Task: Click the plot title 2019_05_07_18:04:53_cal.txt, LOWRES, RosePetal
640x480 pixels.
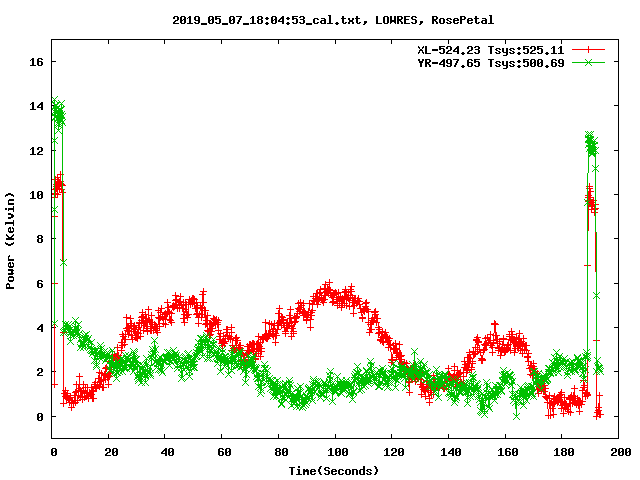Action: click(x=333, y=20)
